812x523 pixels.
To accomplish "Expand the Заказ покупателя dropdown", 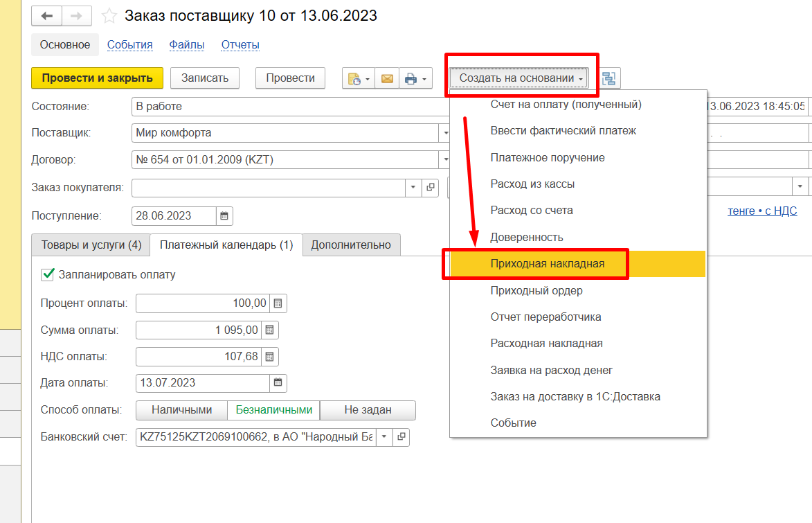I will pyautogui.click(x=413, y=187).
